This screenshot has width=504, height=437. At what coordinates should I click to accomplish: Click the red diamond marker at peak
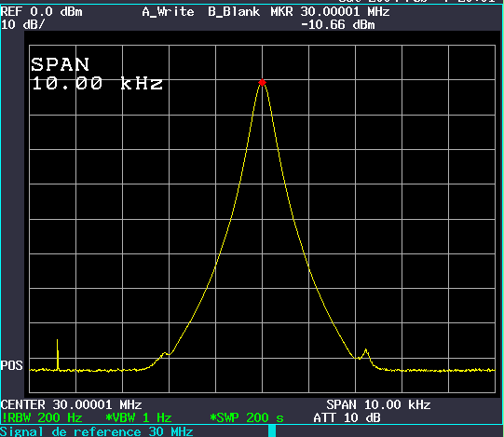[262, 83]
